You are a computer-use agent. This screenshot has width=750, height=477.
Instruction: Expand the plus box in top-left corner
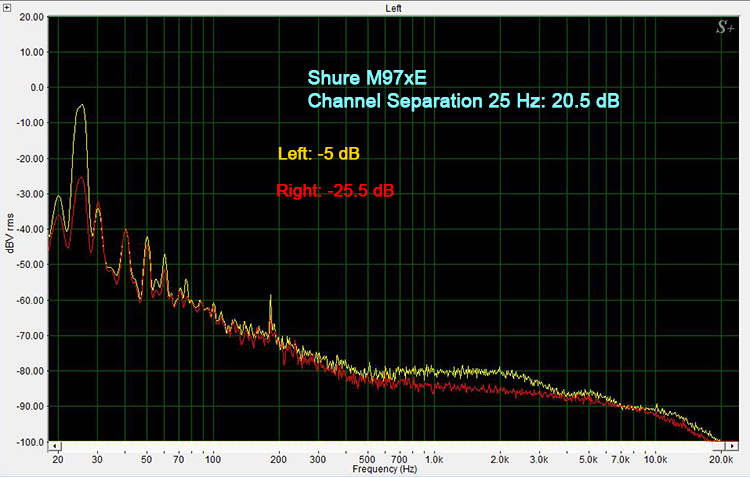[x=8, y=7]
